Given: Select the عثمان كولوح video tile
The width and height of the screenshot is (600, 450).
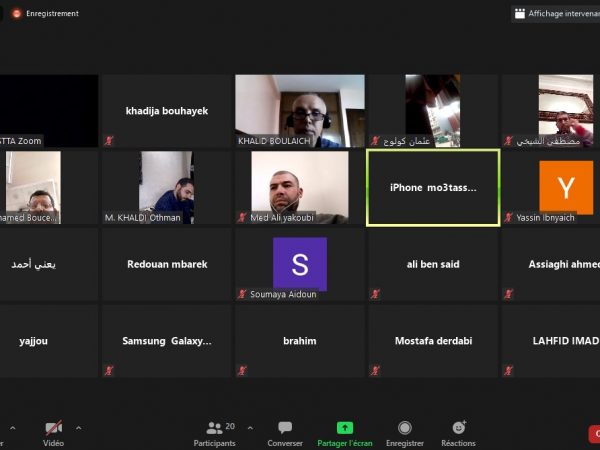Looking at the screenshot, I should pyautogui.click(x=433, y=111).
